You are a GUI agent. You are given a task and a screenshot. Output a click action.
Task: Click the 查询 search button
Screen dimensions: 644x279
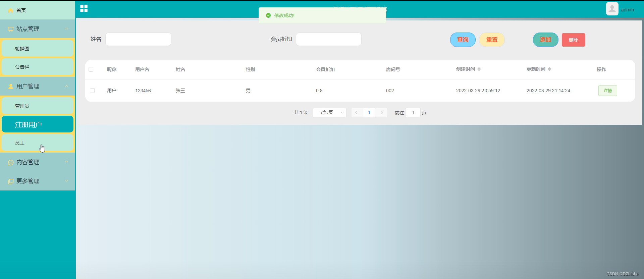[463, 40]
